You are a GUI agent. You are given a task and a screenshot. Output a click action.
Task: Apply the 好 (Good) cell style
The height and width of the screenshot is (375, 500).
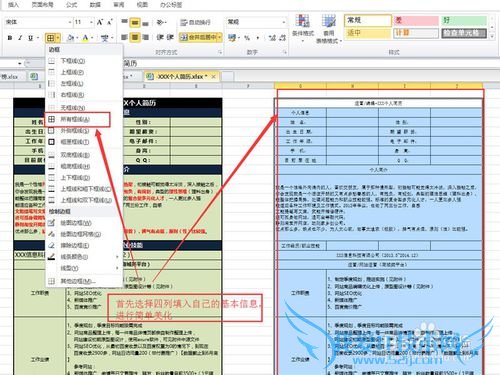[464, 20]
